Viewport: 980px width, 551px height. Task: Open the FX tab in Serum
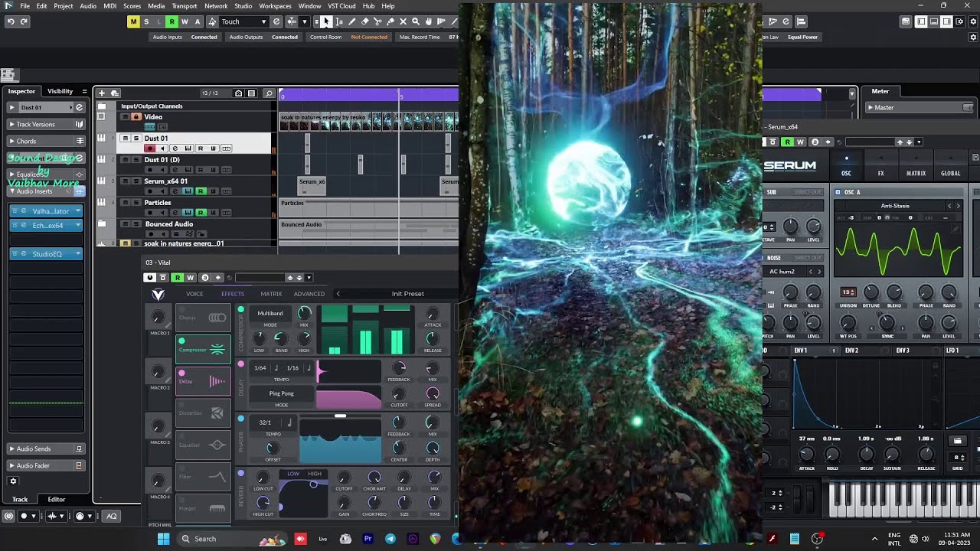(880, 173)
